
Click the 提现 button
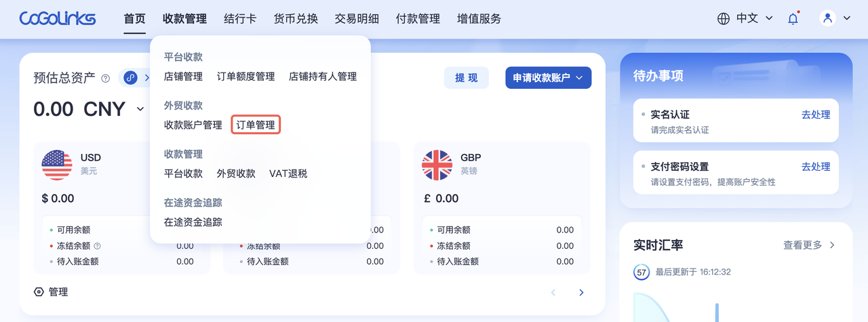pos(467,78)
